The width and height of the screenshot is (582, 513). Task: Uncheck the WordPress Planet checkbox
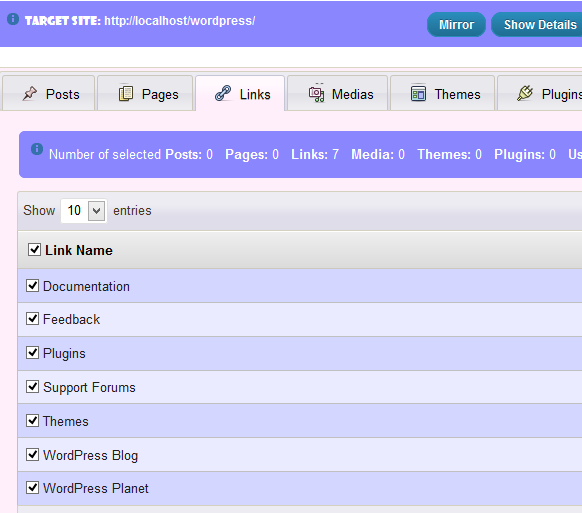tap(32, 487)
